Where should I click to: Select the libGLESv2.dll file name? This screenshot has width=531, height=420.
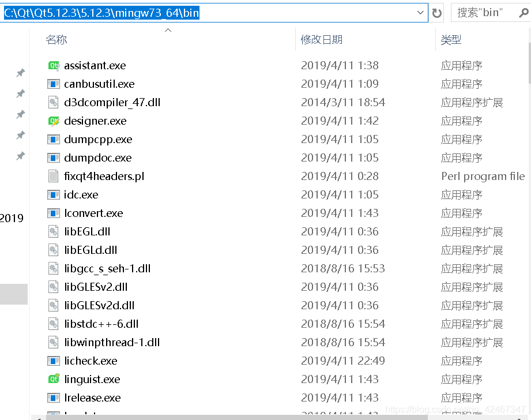coord(96,287)
